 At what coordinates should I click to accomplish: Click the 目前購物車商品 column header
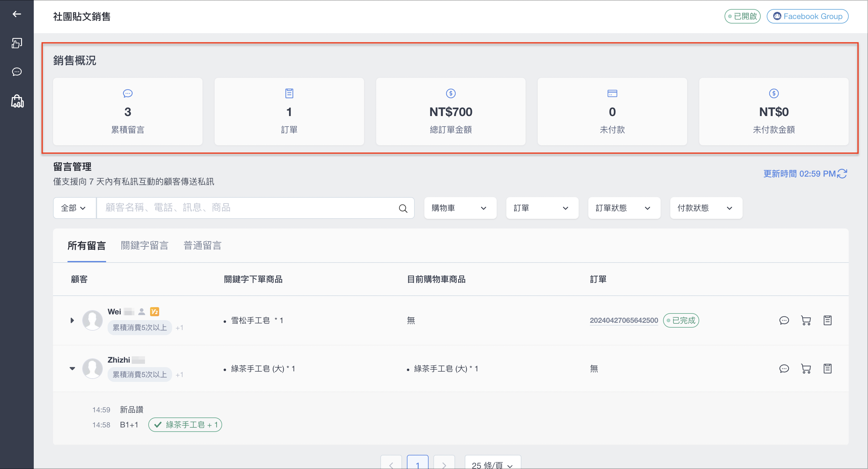[x=436, y=279]
